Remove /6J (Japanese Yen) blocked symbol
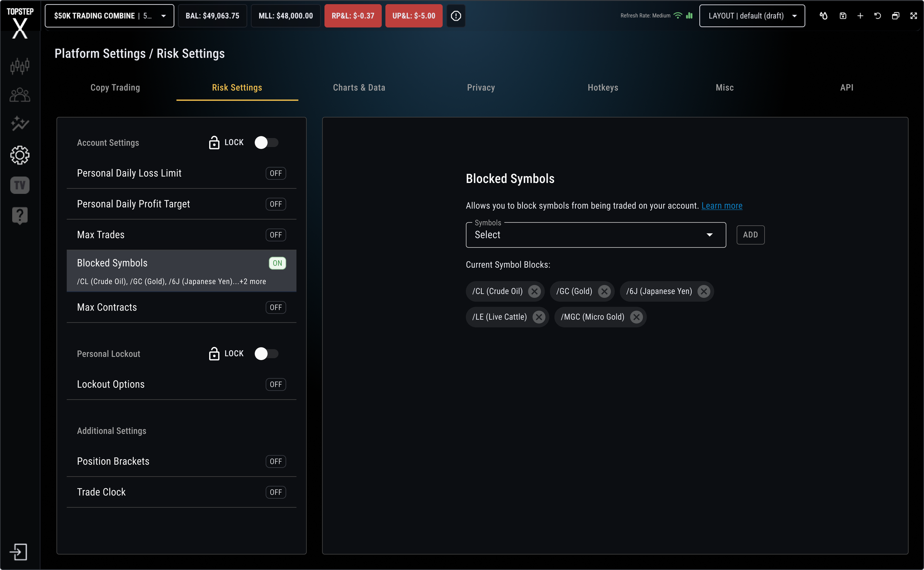The height and width of the screenshot is (570, 924). tap(704, 291)
